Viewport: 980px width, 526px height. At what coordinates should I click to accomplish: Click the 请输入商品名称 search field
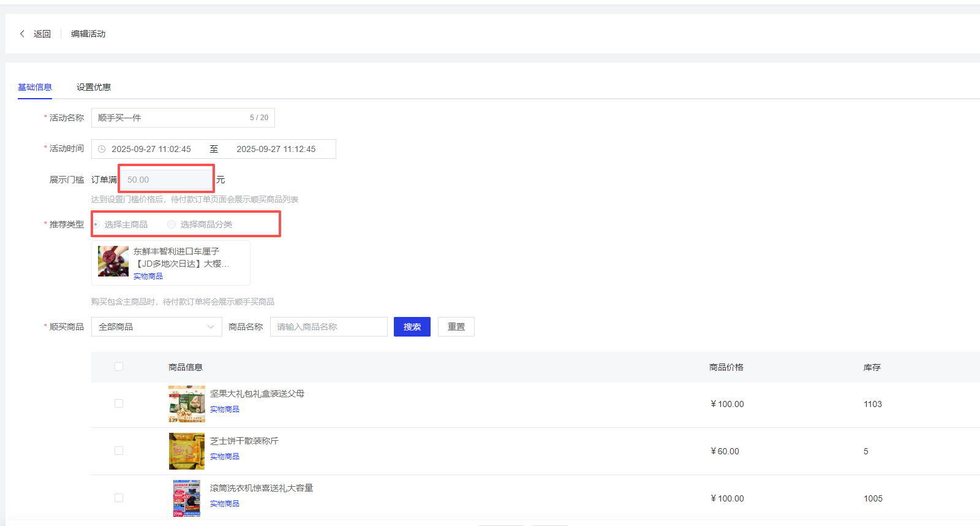point(329,327)
